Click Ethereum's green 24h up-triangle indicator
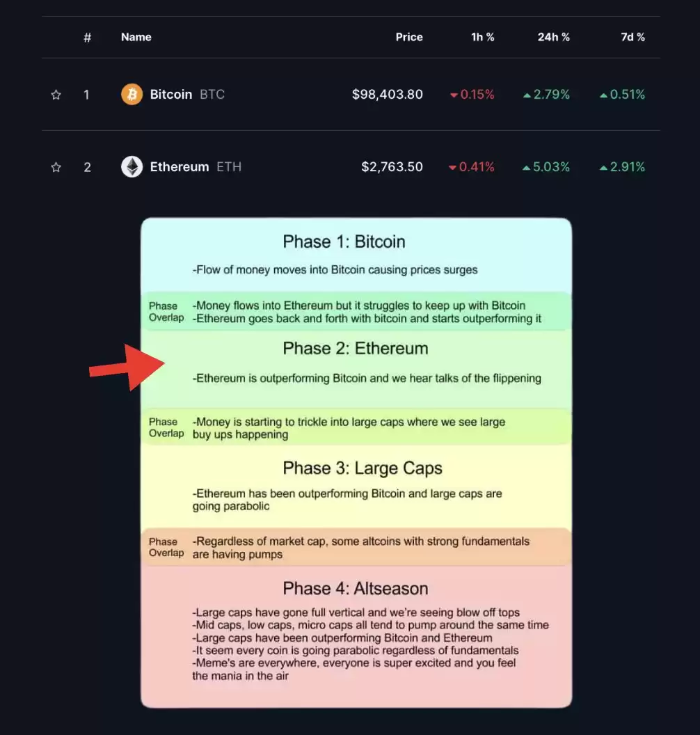The height and width of the screenshot is (735, 700). [526, 168]
